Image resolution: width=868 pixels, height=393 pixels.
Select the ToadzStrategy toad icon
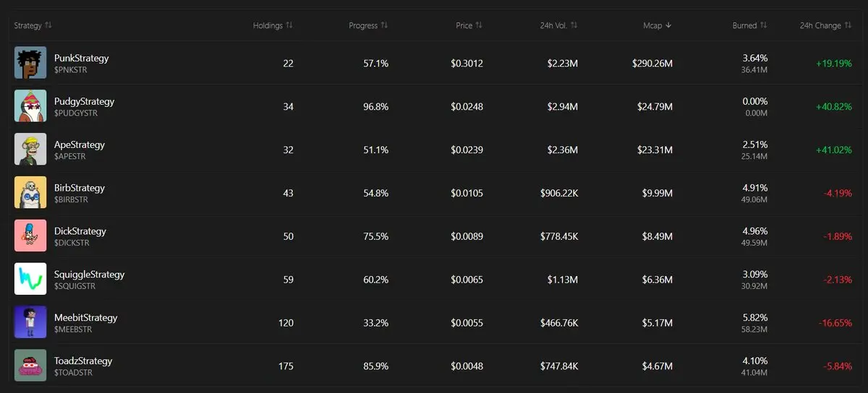[30, 366]
